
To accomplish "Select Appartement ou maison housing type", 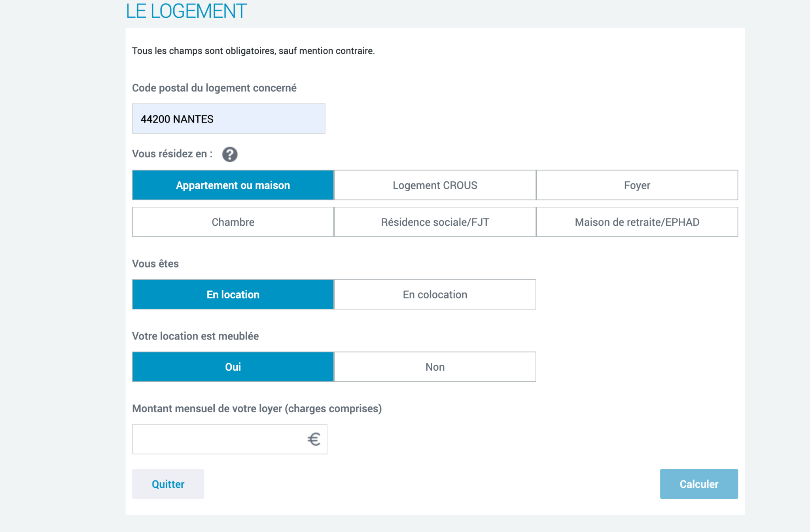I will coord(233,185).
